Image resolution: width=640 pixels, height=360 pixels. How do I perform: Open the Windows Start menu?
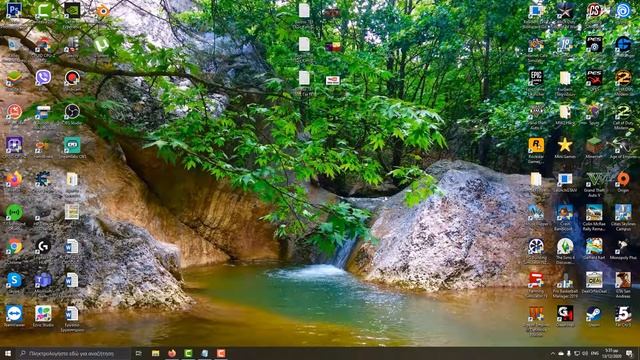click(8, 353)
